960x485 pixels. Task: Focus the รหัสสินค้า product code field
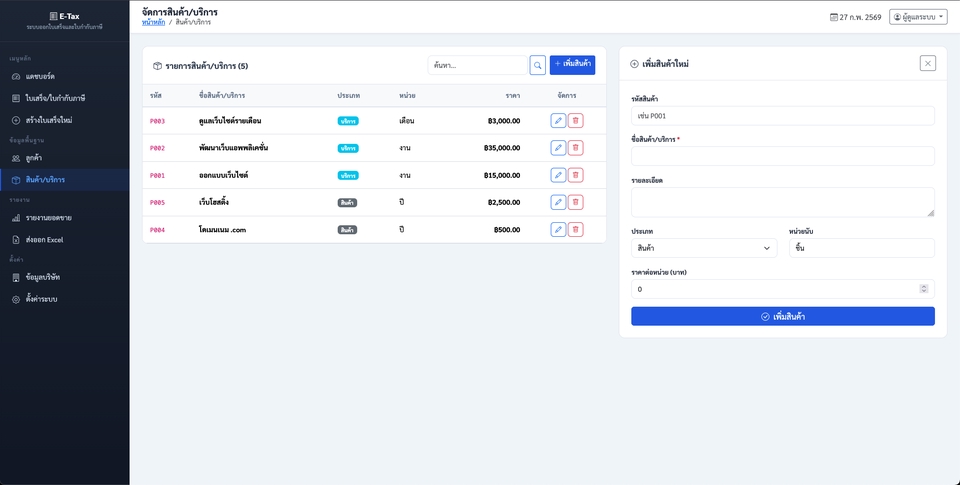782,116
